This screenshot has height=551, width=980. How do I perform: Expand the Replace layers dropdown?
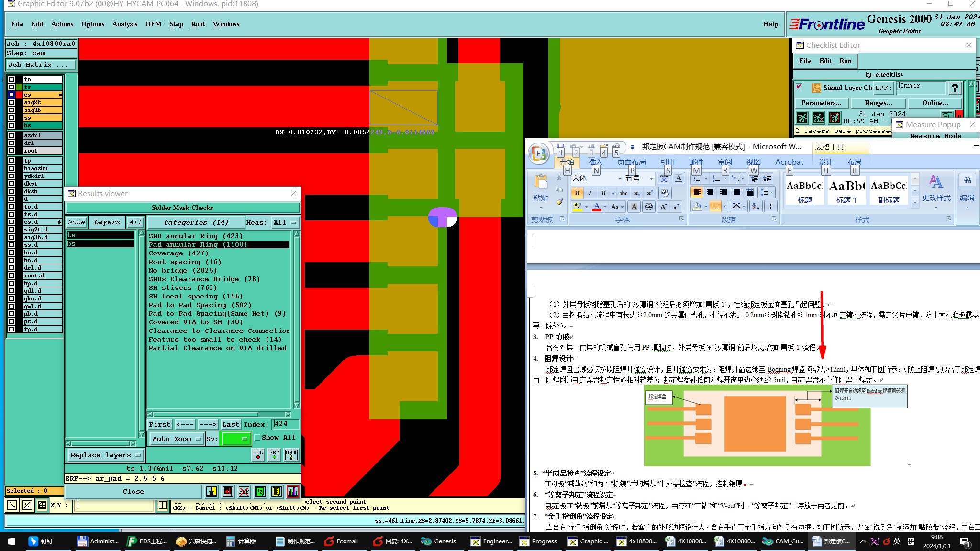pos(105,455)
